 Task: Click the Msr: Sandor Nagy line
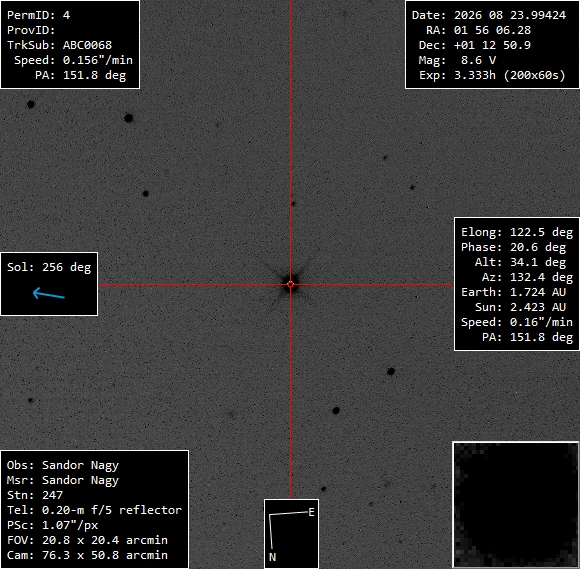point(63,480)
